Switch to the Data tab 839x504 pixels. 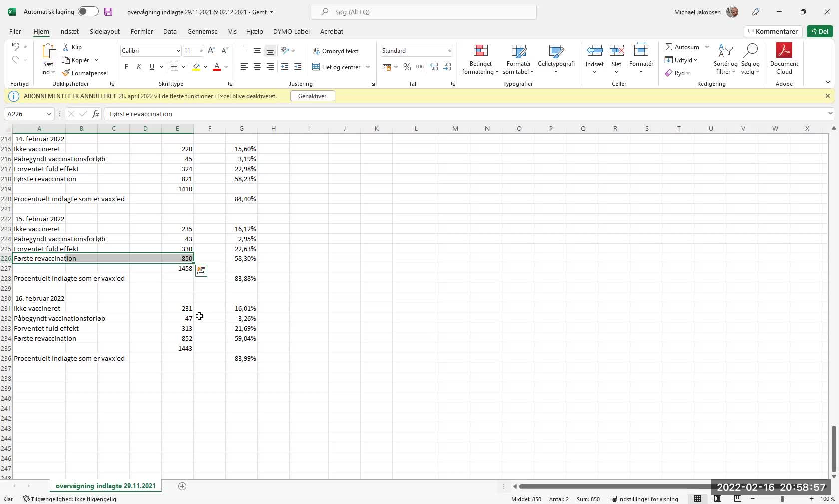click(170, 31)
